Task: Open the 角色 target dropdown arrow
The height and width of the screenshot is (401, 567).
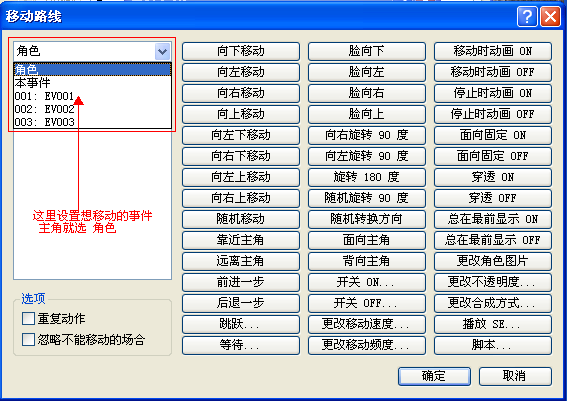Action: (x=162, y=51)
